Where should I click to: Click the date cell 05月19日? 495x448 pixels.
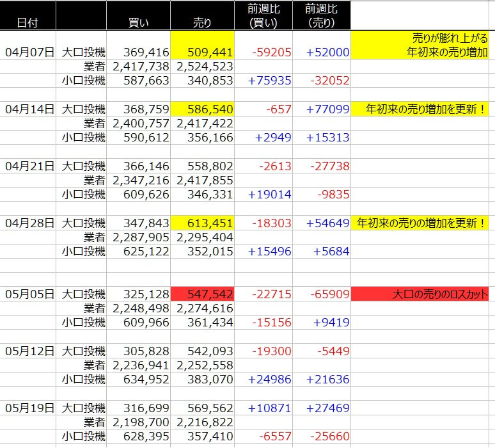(27, 408)
